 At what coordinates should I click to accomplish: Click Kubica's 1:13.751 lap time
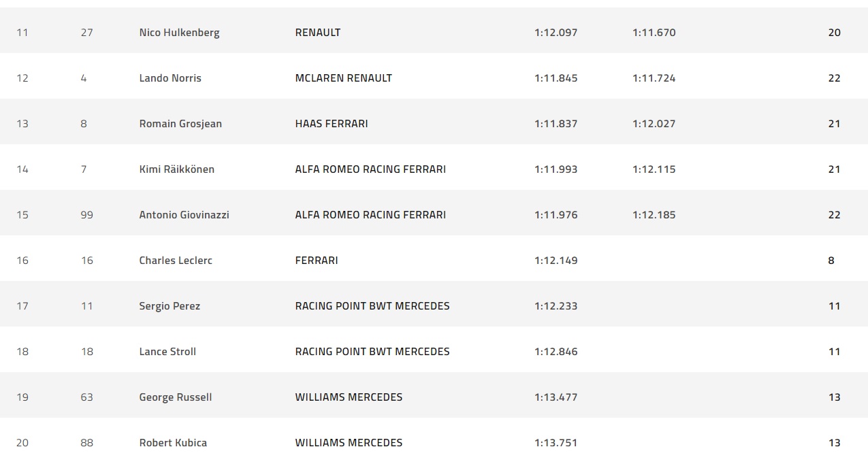pos(556,443)
